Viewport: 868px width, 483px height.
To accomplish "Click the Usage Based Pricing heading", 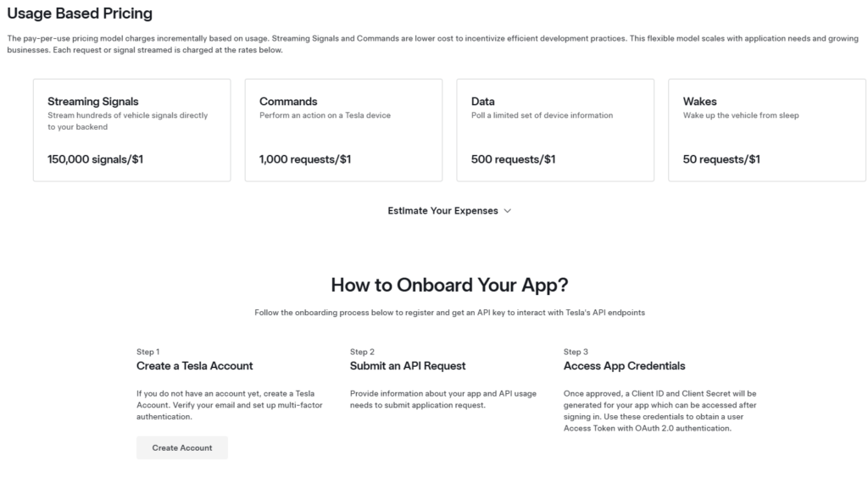I will tap(81, 14).
